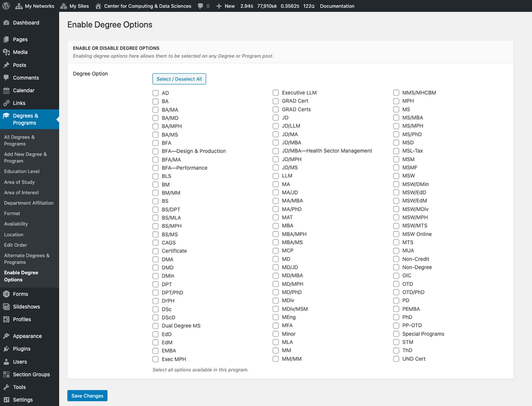Check the UND Cert option
This screenshot has width=532, height=406.
coord(396,359)
